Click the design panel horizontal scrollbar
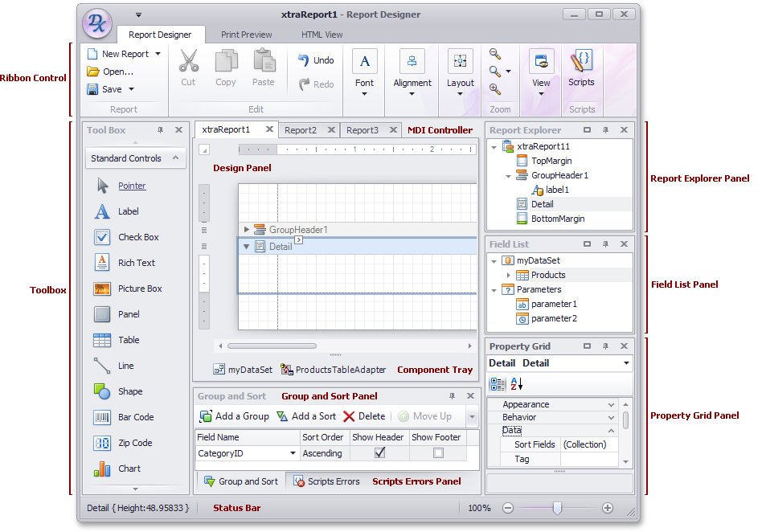This screenshot has width=766, height=532. [x=272, y=346]
